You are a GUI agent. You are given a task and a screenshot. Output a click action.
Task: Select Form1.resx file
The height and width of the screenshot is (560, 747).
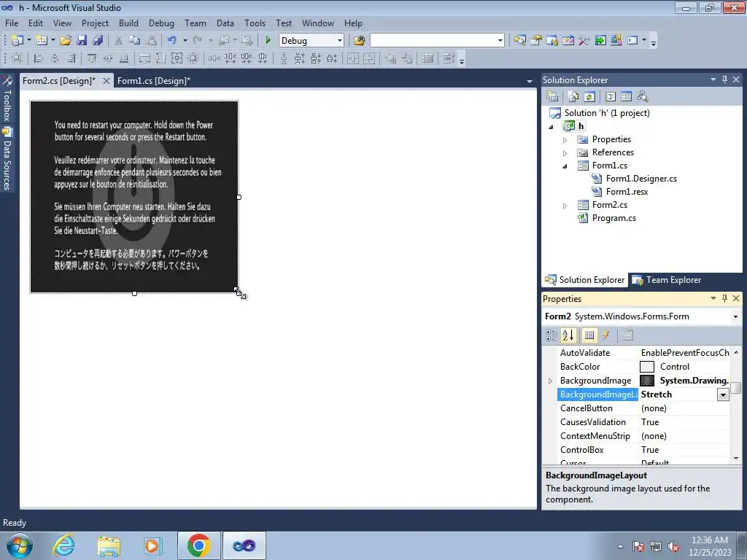(x=627, y=192)
